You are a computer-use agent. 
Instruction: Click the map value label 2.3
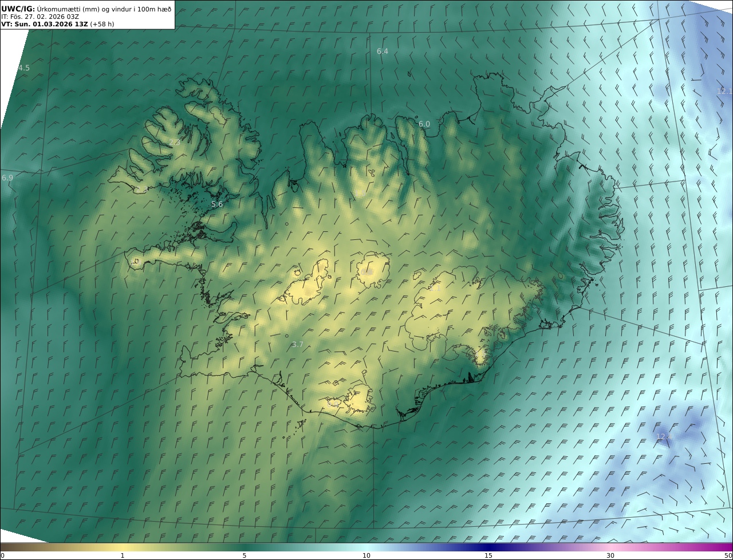pos(175,143)
